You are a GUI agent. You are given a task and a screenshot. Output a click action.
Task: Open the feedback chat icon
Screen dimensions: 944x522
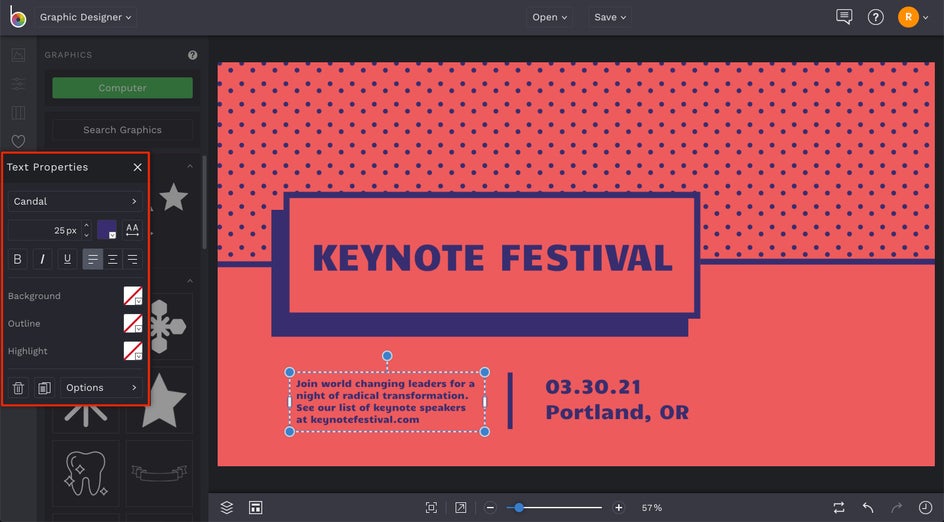click(x=844, y=17)
